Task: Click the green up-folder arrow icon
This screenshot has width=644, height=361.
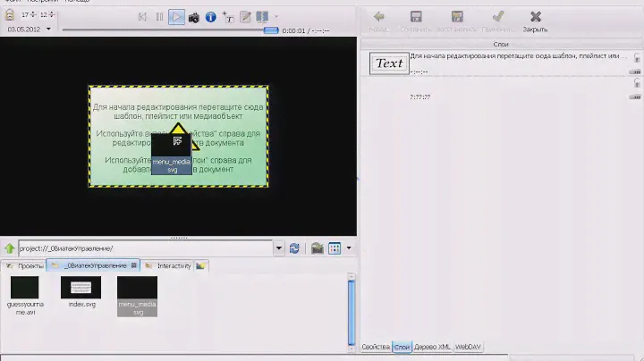Action: click(9, 248)
